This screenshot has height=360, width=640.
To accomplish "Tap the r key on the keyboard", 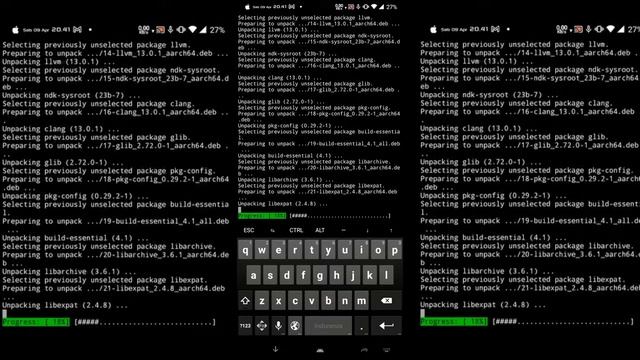I will click(295, 249).
